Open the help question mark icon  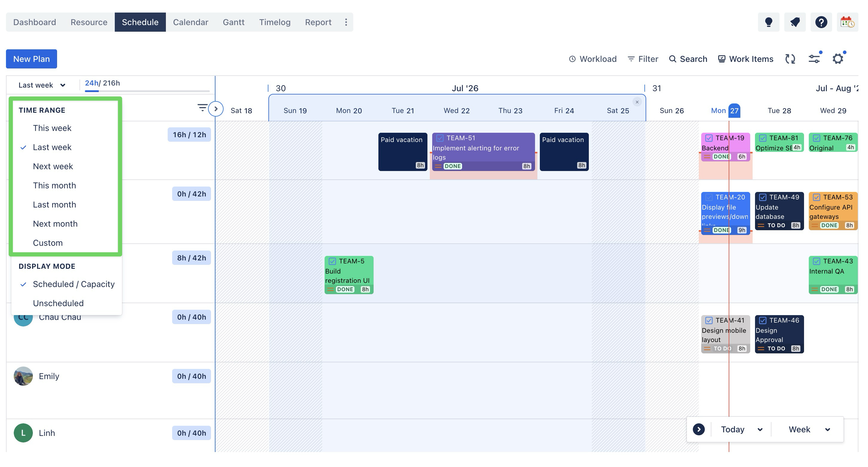[821, 22]
